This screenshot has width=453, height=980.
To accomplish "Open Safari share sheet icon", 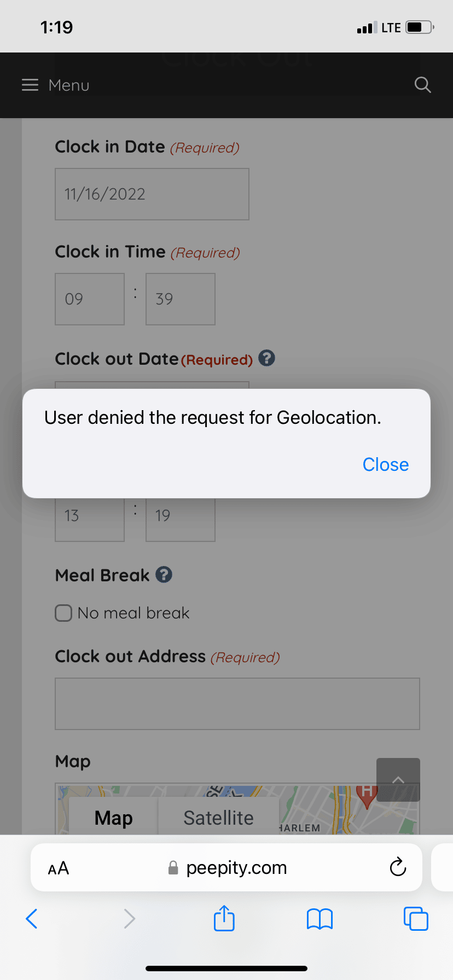I will click(x=224, y=918).
